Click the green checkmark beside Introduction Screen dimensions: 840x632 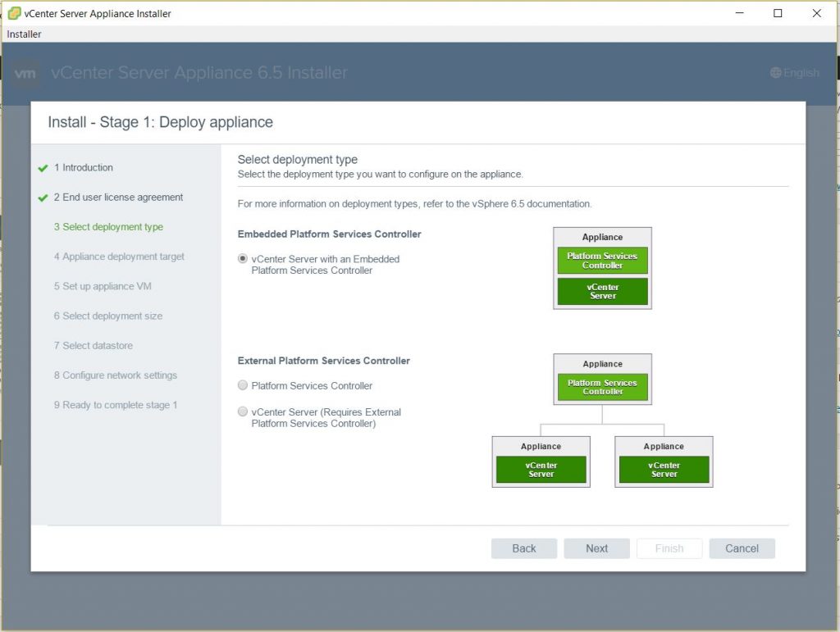[x=43, y=168]
